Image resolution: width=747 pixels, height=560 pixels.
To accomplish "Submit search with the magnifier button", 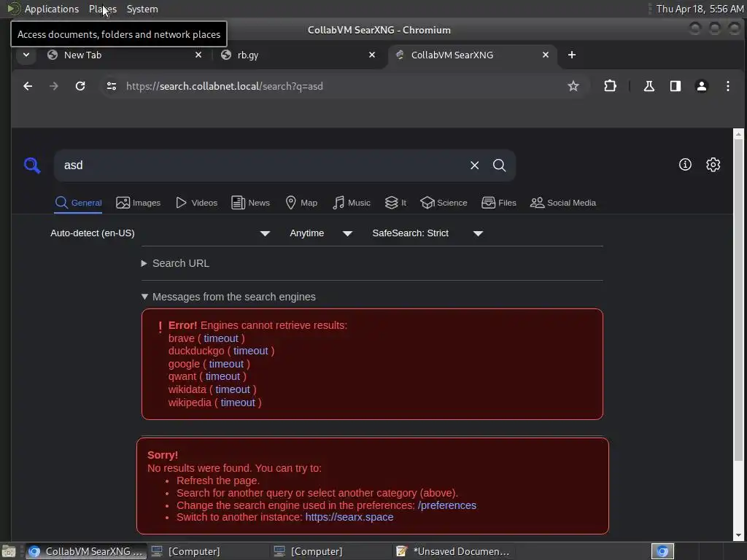I will [499, 166].
